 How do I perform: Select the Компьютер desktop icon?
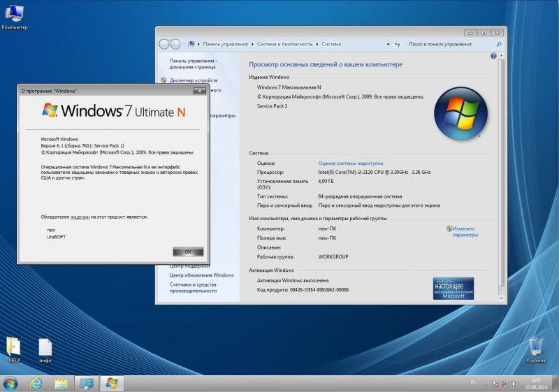point(15,17)
